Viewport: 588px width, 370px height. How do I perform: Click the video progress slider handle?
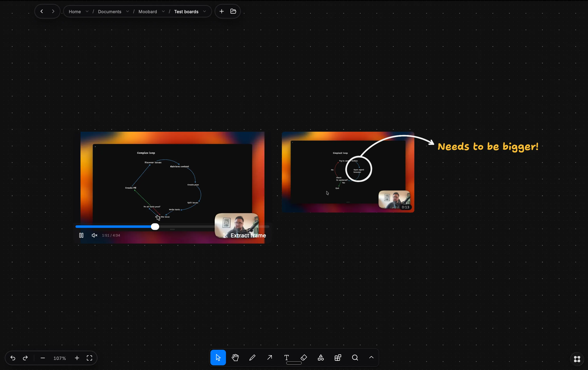point(155,227)
